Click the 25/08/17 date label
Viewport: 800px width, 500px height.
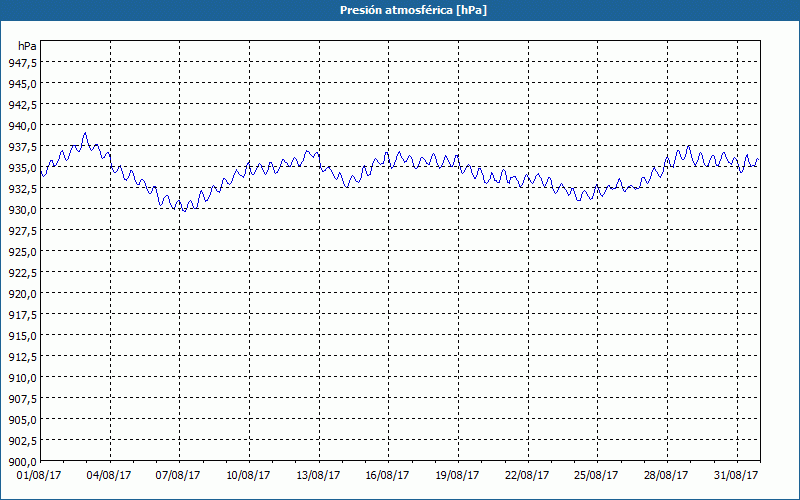[x=596, y=475]
